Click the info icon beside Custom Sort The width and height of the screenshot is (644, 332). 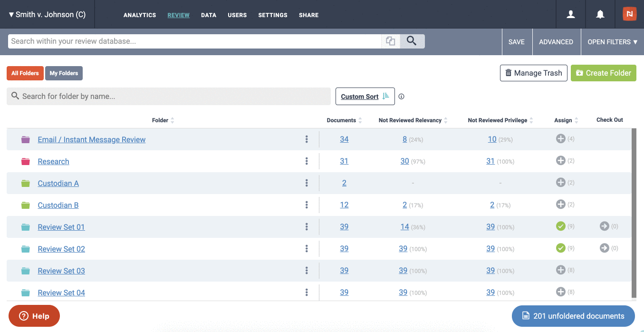[402, 97]
